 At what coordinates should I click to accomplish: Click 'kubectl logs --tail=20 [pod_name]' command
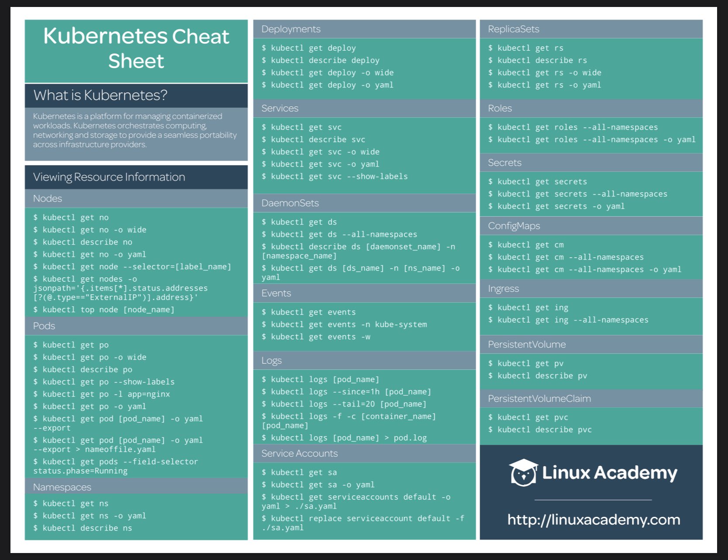click(x=344, y=404)
